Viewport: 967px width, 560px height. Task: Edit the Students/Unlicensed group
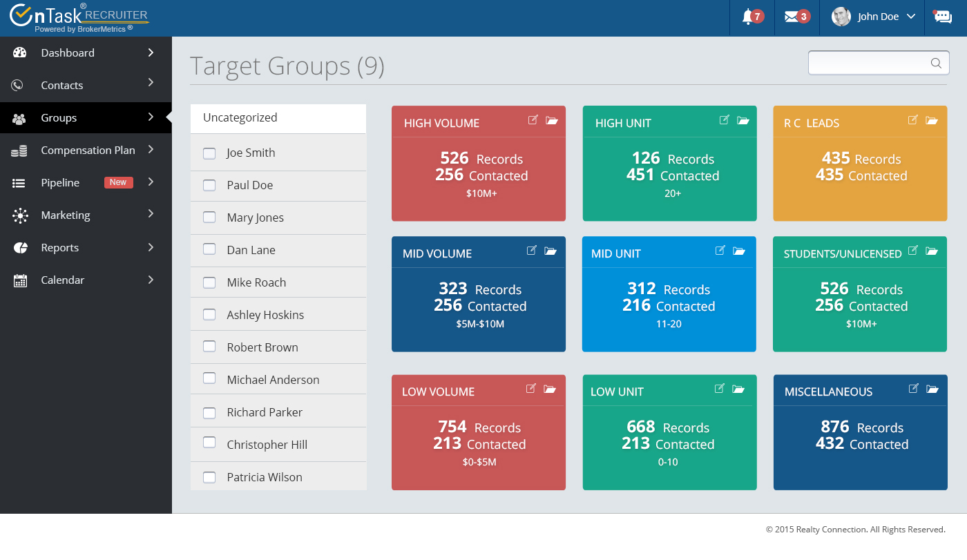(x=912, y=250)
